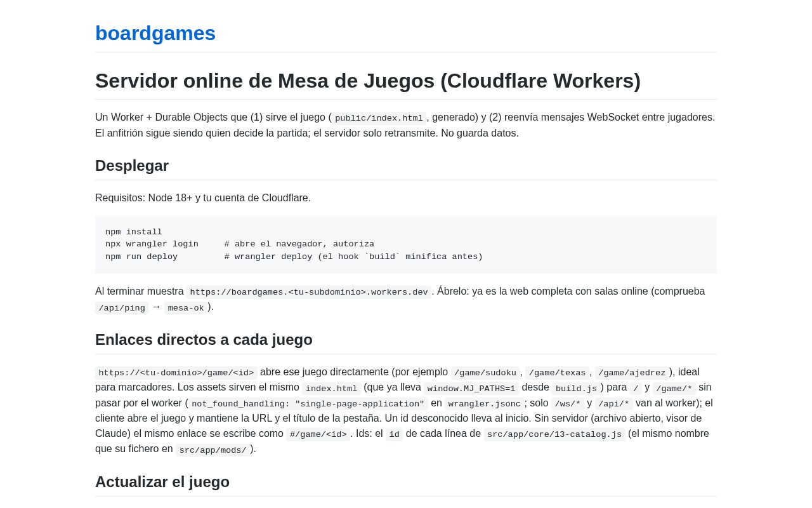Viewport: 812px width, 508px height.
Task: Open the boardgames title link
Action: [x=155, y=33]
